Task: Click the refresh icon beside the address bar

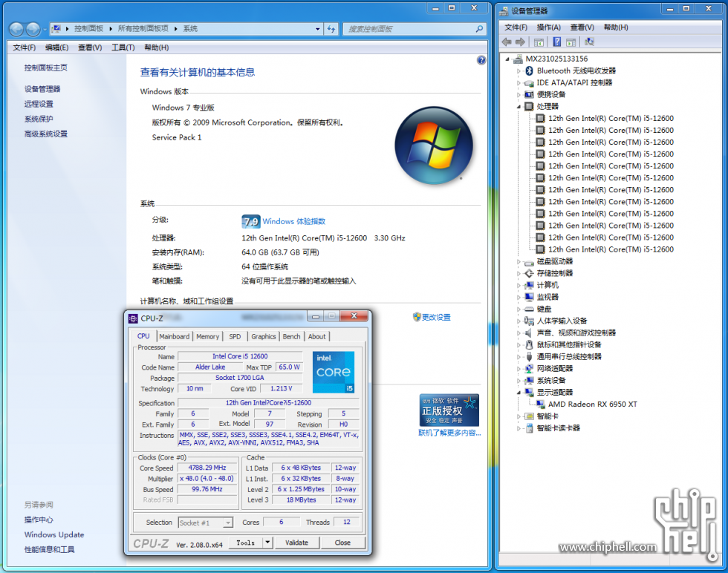Action: coord(331,29)
